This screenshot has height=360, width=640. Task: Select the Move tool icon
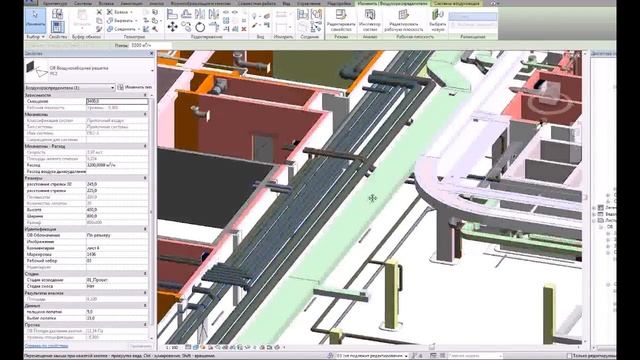(172, 27)
